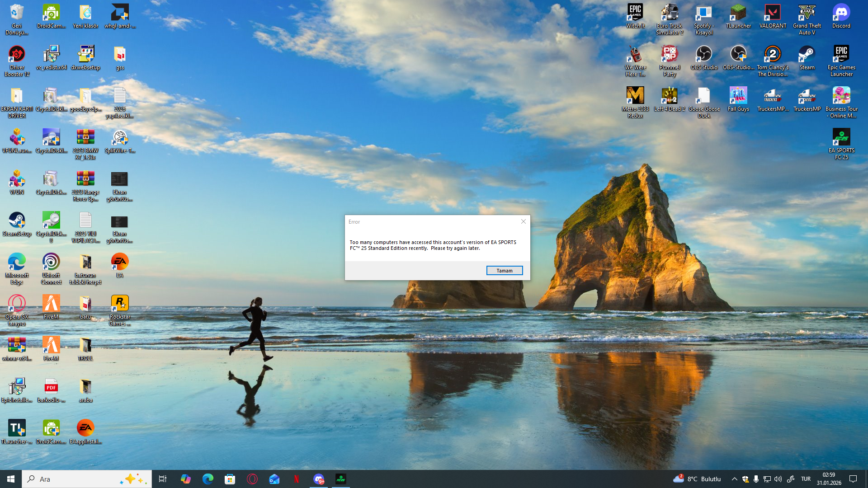Viewport: 868px width, 488px height.
Task: Select the whql-amd installer icon
Action: click(120, 17)
